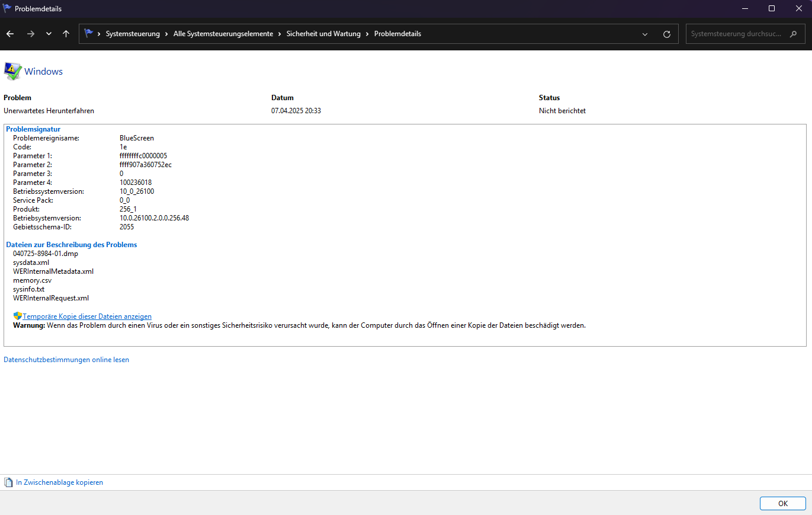Viewport: 812px width, 515px height.
Task: Click the shield icon beside Temporäre Kopie
Action: click(17, 316)
